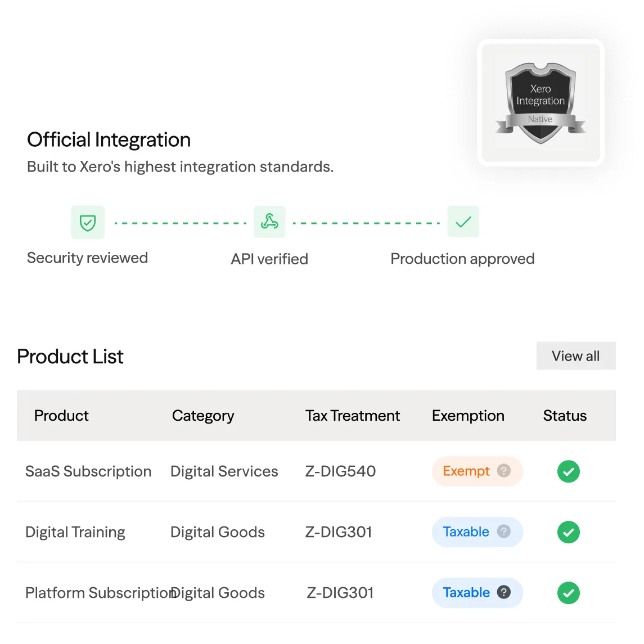The width and height of the screenshot is (644, 644).
Task: Click the Z-DIG540 tax treatment code
Action: tap(340, 471)
